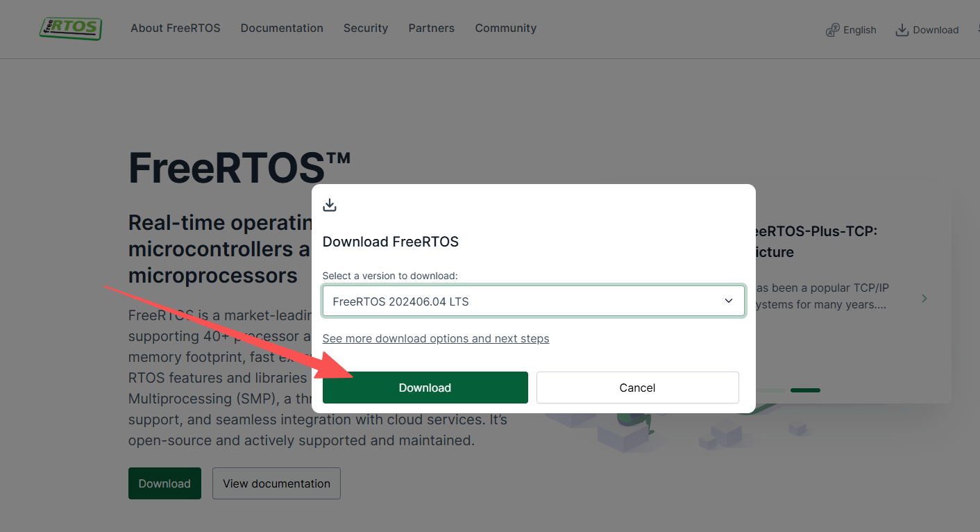
Task: Click the download icon in dialog
Action: 330,204
